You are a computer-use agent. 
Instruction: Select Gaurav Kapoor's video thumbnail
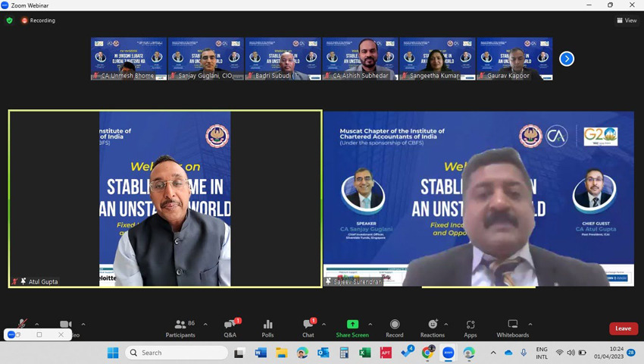(x=514, y=58)
